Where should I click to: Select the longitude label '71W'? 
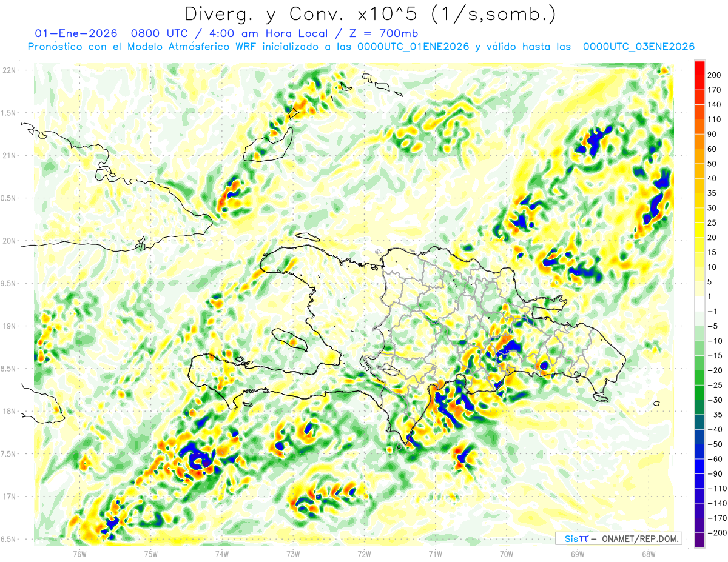tap(435, 554)
